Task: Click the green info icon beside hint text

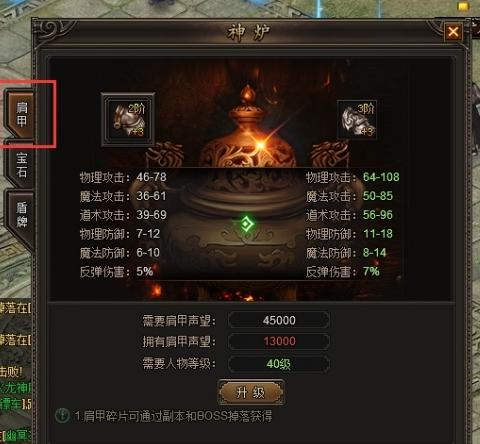Action: click(62, 416)
